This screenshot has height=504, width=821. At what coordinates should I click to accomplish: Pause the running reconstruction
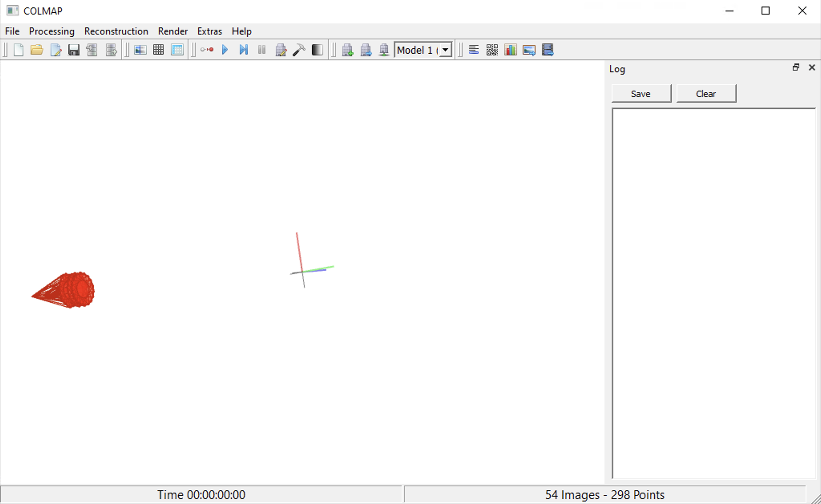click(x=261, y=50)
